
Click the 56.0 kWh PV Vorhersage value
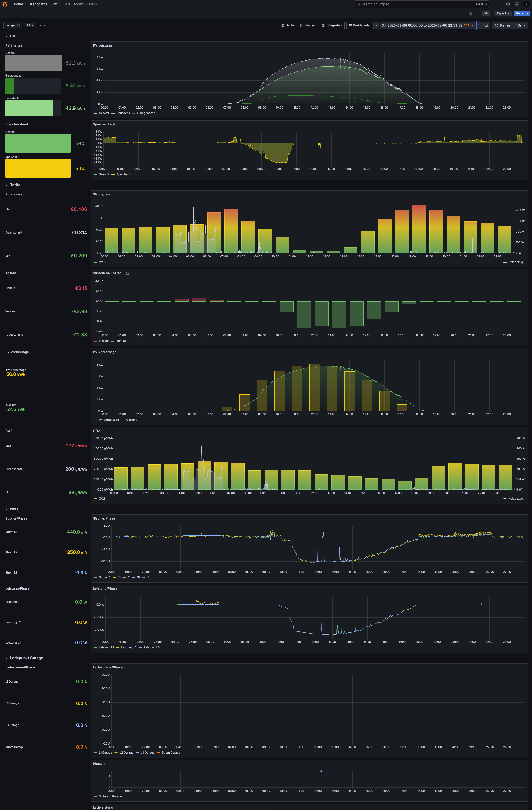16,375
